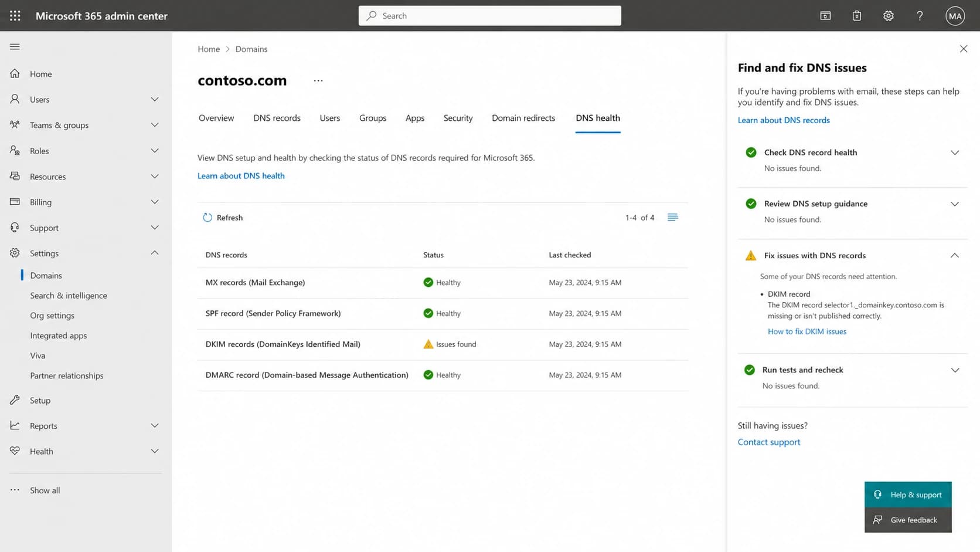Viewport: 980px width, 552px height.
Task: Click the DKIM warning triangle status icon
Action: click(x=428, y=344)
